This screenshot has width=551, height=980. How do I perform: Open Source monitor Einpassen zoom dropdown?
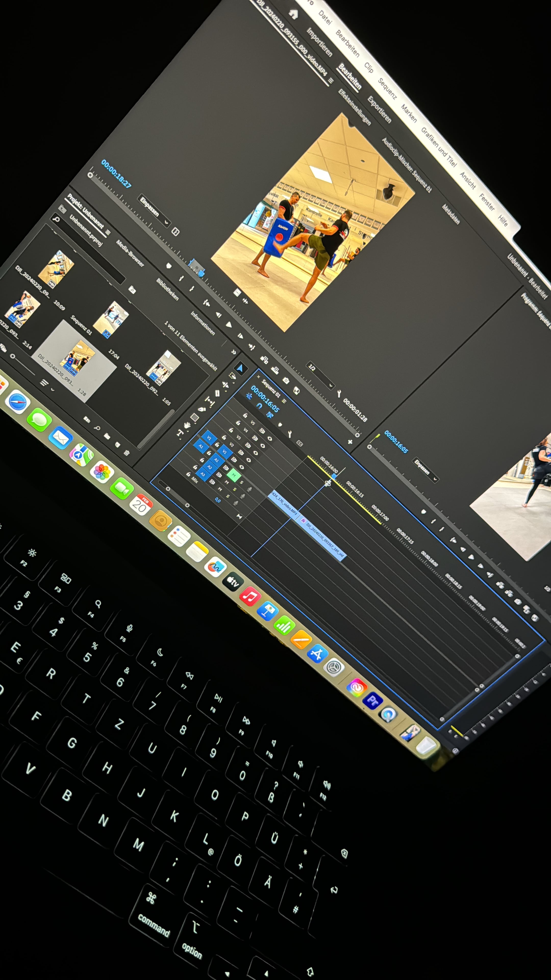154,211
